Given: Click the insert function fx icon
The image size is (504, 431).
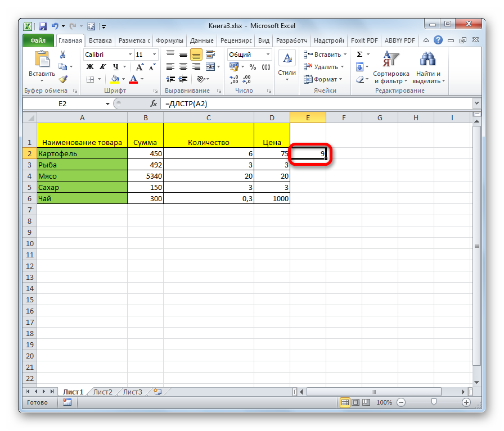Looking at the screenshot, I should (x=154, y=104).
